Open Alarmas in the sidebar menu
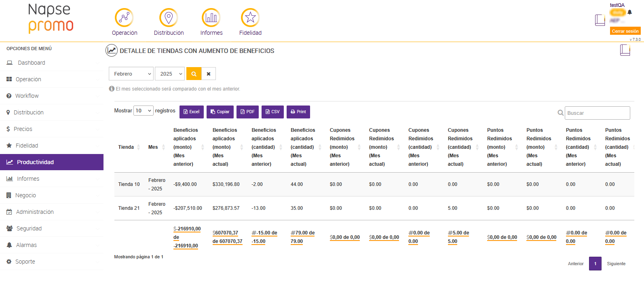 coord(26,245)
